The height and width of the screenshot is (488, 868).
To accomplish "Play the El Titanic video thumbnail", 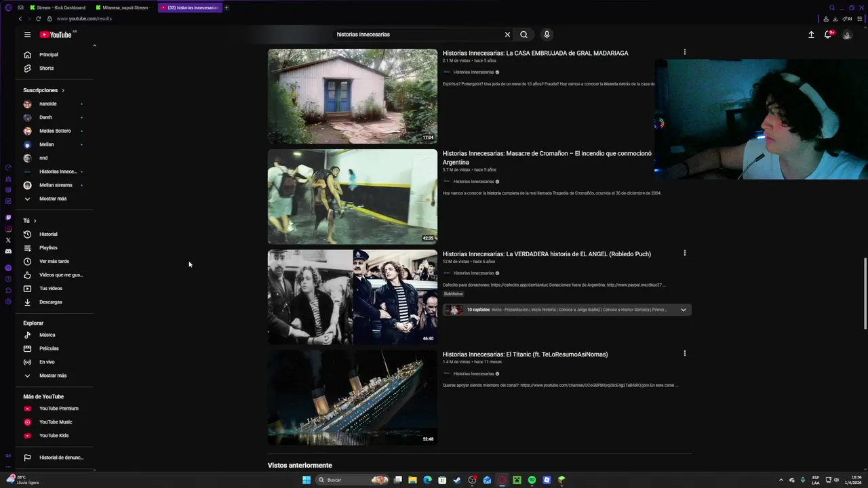I will point(353,397).
